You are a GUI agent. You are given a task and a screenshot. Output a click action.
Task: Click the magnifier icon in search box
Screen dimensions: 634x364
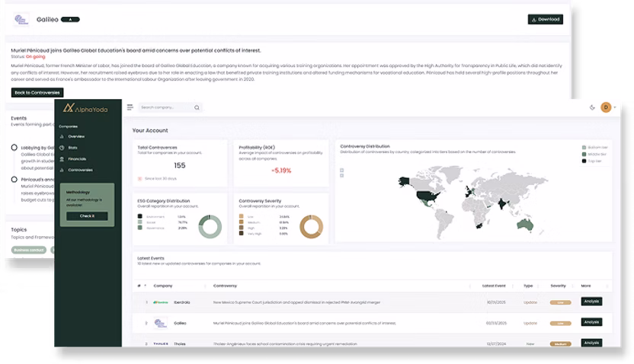pos(197,107)
